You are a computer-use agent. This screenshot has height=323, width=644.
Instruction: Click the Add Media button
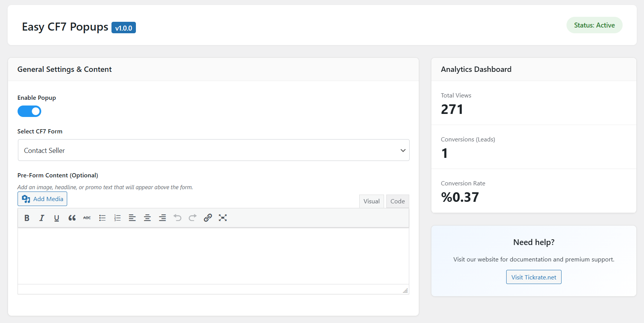(x=42, y=199)
